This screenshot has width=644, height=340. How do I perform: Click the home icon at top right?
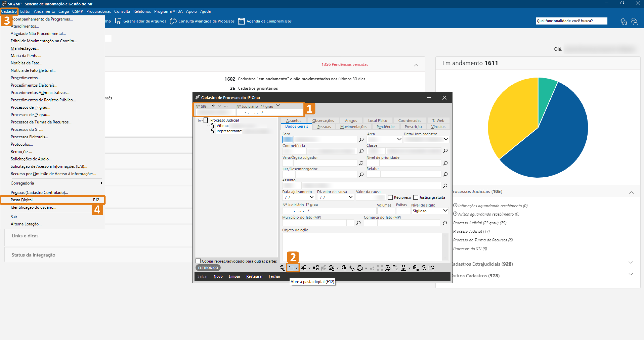point(624,21)
